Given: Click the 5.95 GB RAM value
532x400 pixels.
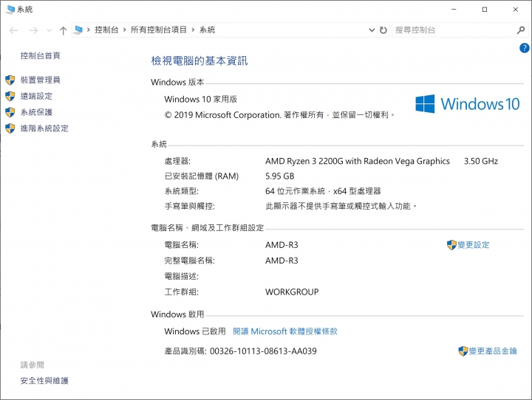Looking at the screenshot, I should (280, 176).
